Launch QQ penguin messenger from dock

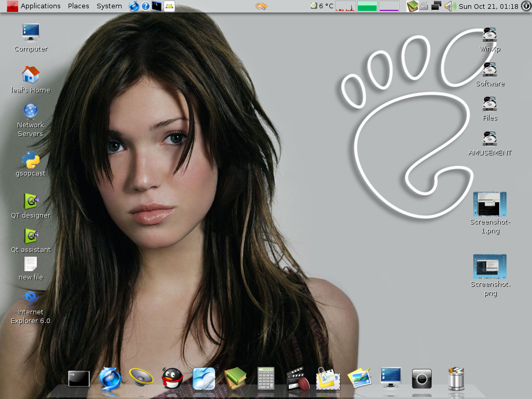(x=172, y=378)
